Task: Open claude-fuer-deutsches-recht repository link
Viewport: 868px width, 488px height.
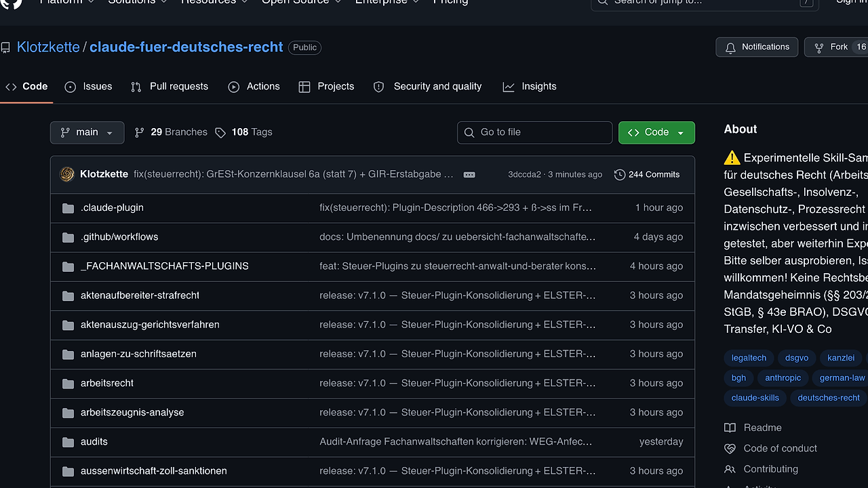Action: click(x=186, y=47)
